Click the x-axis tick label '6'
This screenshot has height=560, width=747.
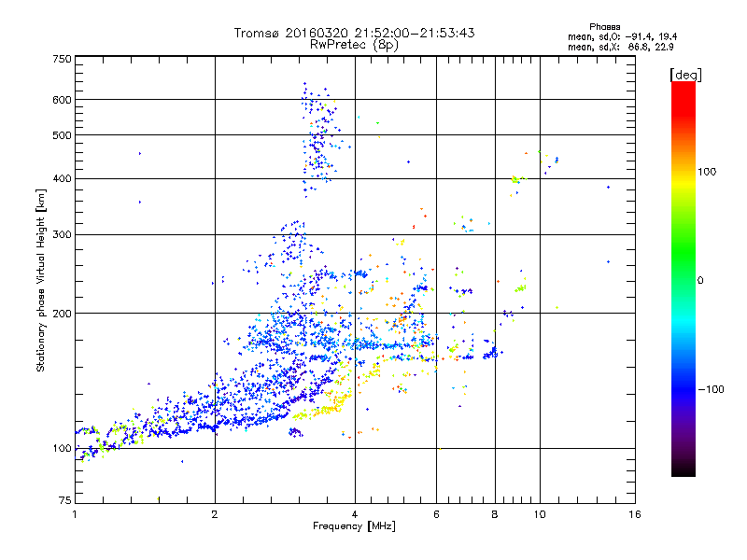[x=436, y=514]
